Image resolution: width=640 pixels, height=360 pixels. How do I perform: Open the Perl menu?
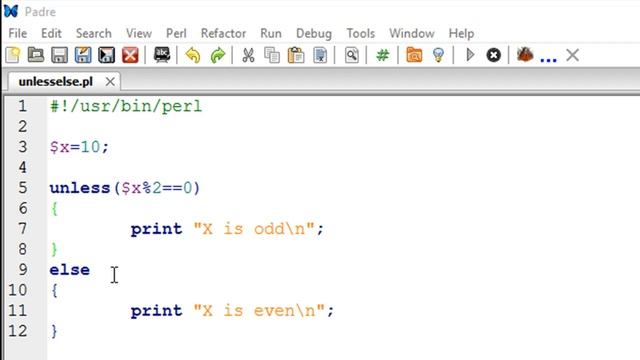tap(176, 33)
